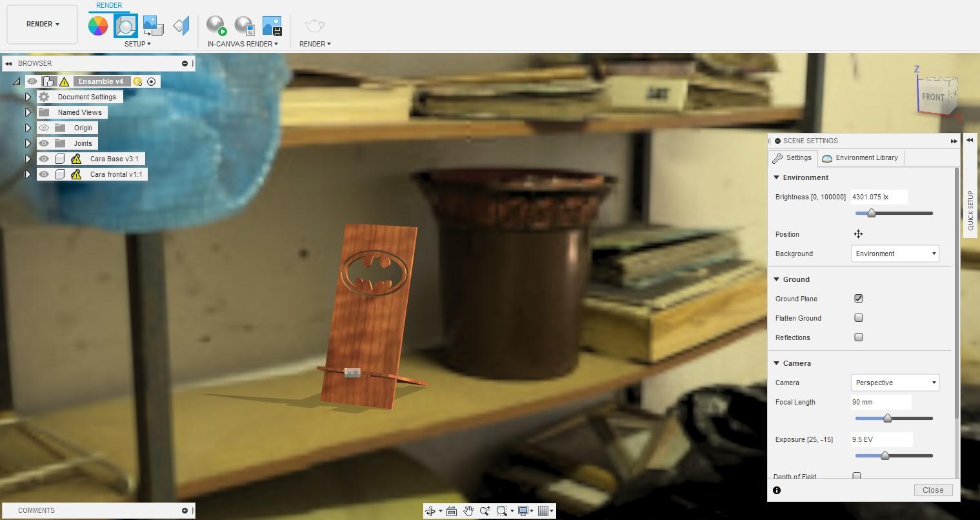The width and height of the screenshot is (980, 520).
Task: Open the RENDER workspace menu
Action: [41, 24]
